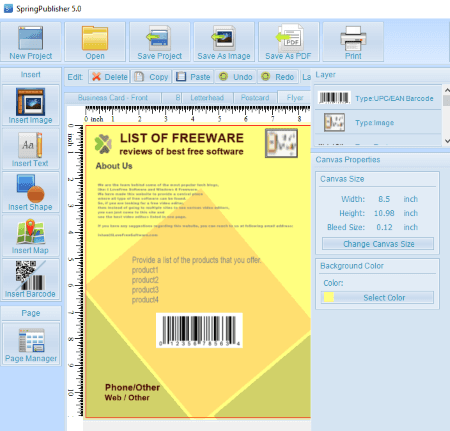Click the product4 line on the flyer
Screen dimensions: 450x431
(145, 300)
